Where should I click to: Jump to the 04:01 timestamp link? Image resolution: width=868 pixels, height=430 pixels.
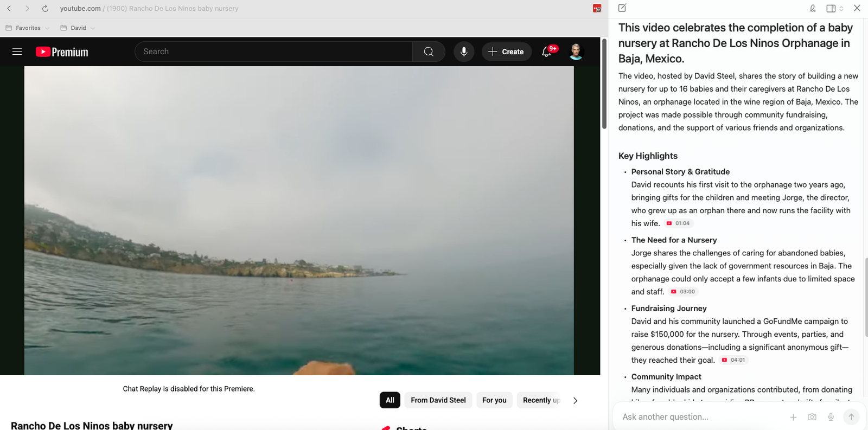click(x=734, y=360)
